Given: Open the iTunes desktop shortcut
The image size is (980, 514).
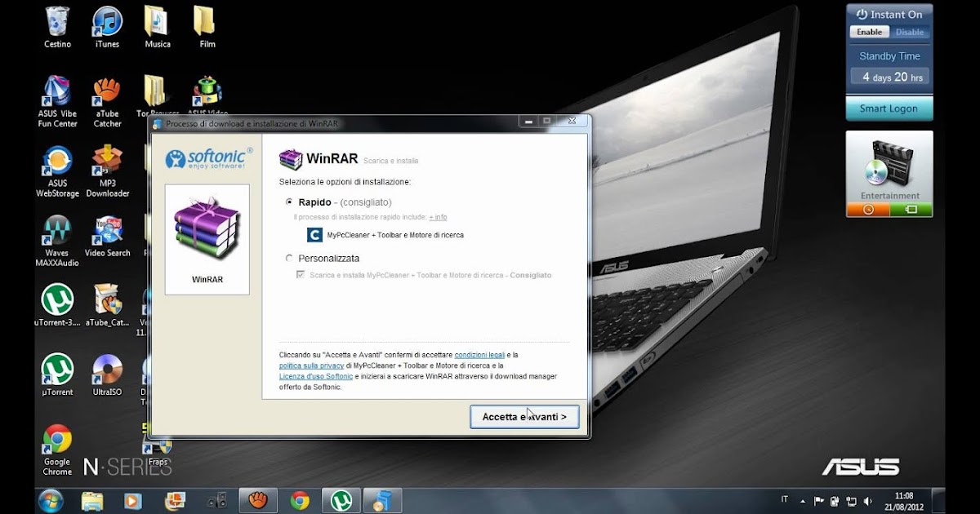Looking at the screenshot, I should coord(107,26).
